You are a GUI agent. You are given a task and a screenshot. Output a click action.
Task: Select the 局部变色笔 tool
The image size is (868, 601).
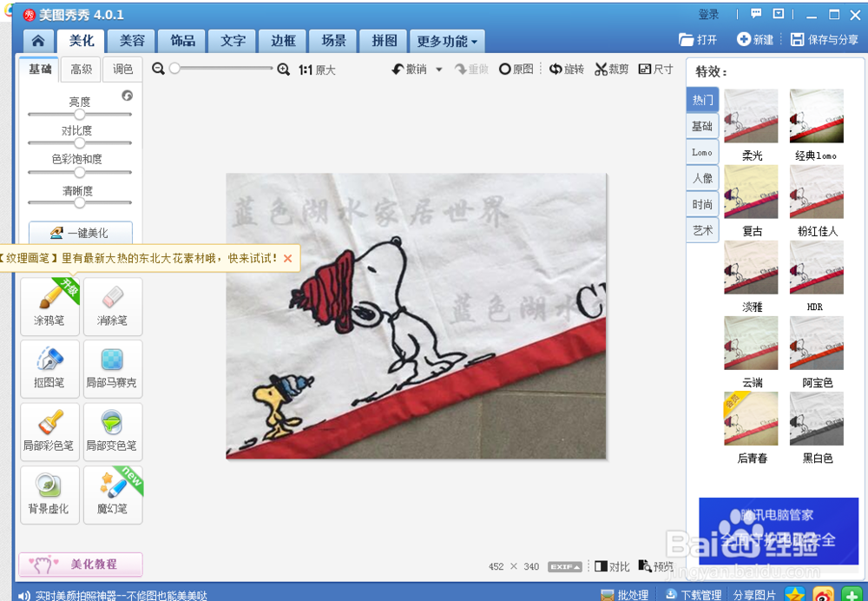(x=113, y=432)
